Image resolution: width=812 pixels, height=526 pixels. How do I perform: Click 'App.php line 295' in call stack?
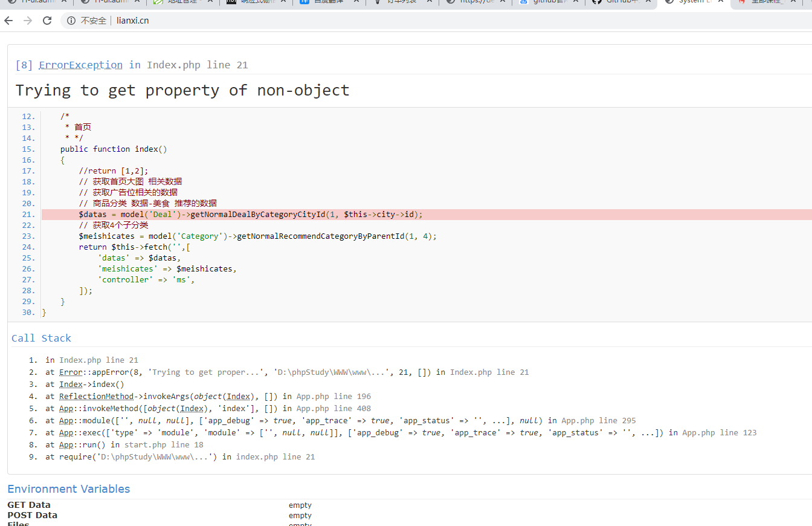click(x=599, y=420)
